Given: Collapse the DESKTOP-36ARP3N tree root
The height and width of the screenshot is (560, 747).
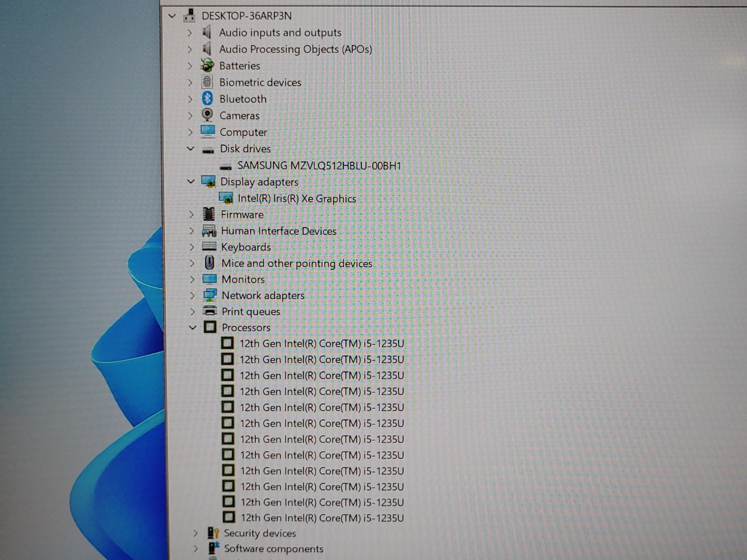Looking at the screenshot, I should point(172,16).
